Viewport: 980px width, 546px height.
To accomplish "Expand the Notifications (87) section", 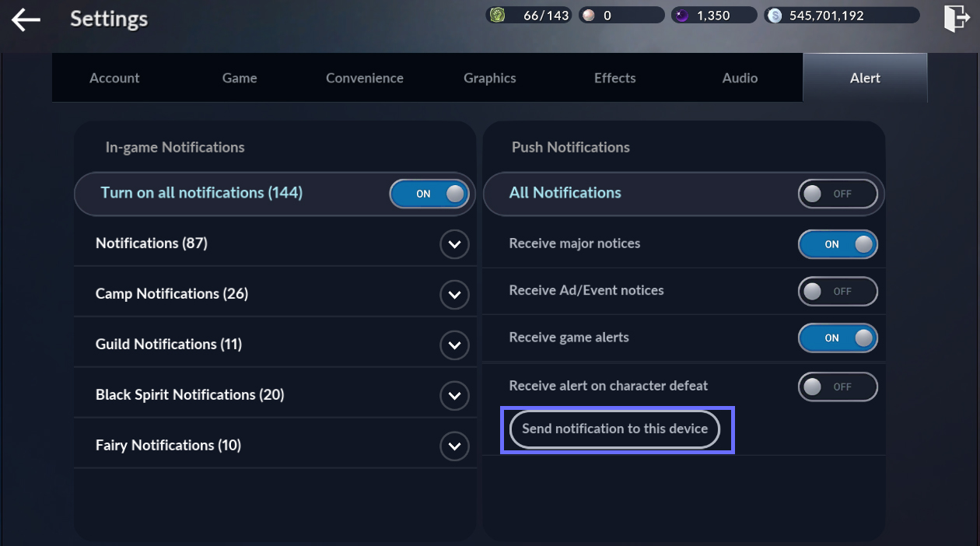I will [x=454, y=244].
